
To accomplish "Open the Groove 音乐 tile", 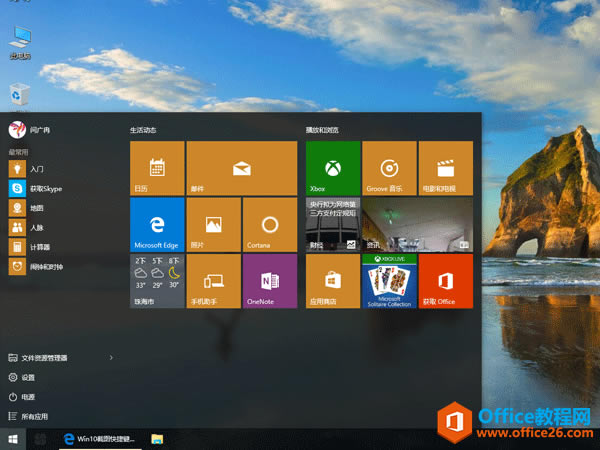I will tap(389, 168).
